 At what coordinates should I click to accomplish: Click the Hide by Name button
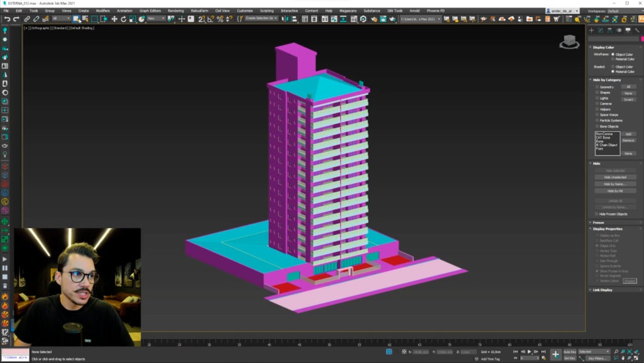coord(614,184)
